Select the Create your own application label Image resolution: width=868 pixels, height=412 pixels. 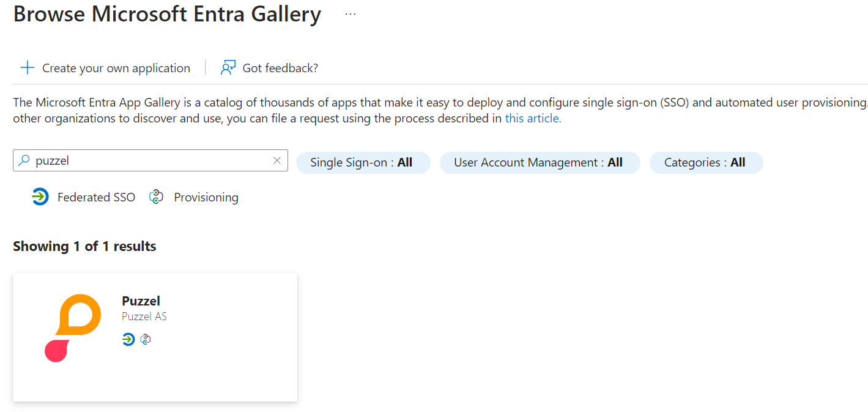[x=116, y=68]
